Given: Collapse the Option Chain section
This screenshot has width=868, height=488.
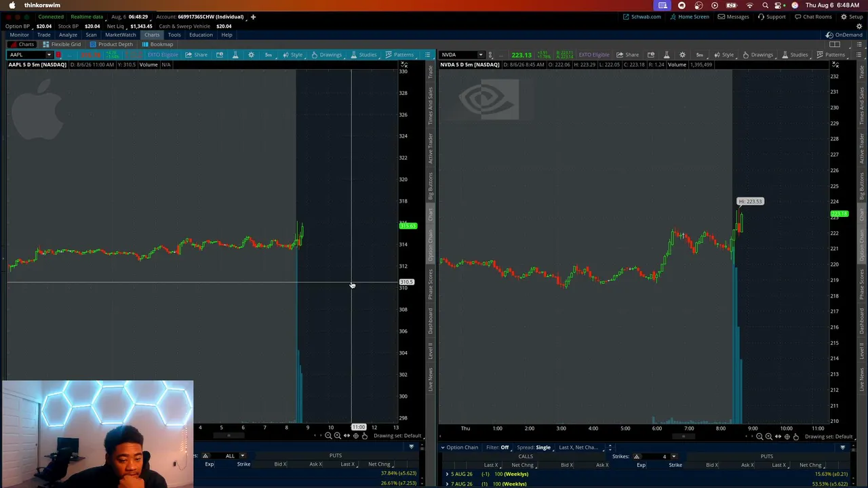Looking at the screenshot, I should [x=443, y=447].
